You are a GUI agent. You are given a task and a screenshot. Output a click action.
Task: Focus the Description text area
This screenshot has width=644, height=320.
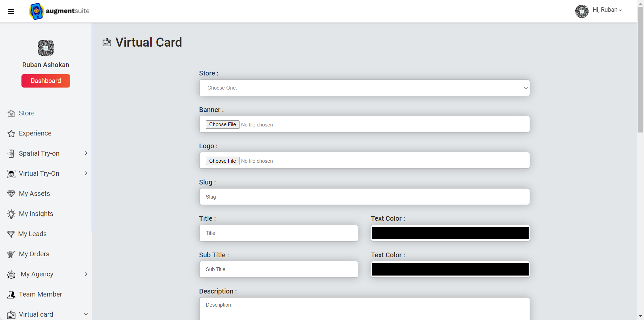[364, 309]
